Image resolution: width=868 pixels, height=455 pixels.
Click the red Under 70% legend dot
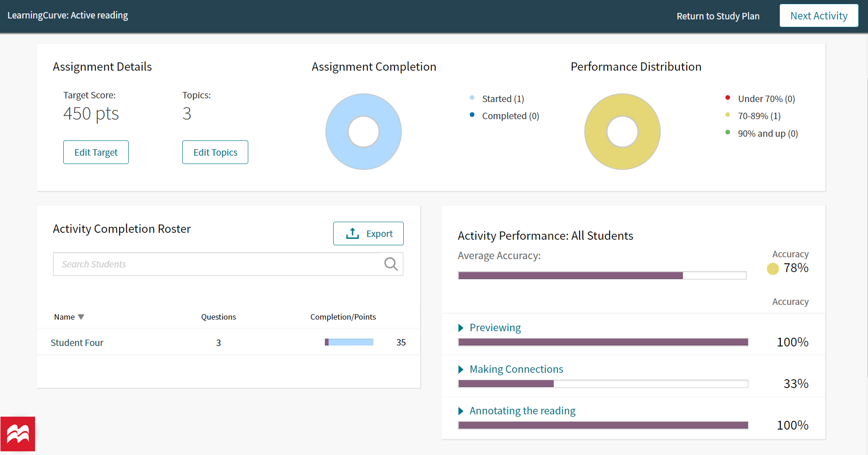click(x=728, y=97)
